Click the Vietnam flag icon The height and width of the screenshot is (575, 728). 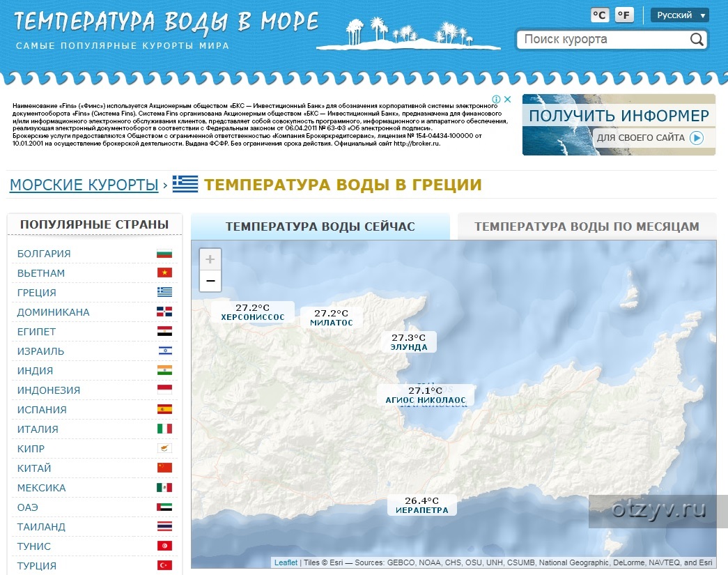pos(164,273)
